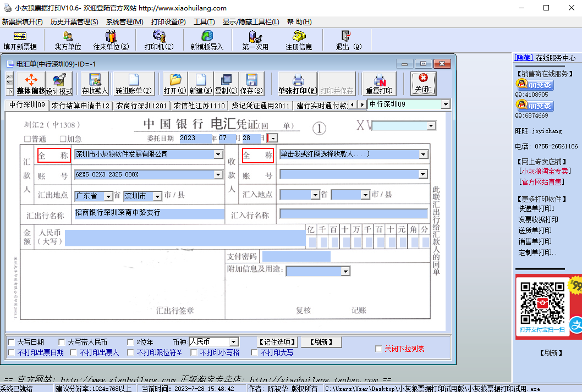Image resolution: width=582 pixels, height=392 pixels.
Task: Click the 存收款人 save payee icon
Action: 95,84
